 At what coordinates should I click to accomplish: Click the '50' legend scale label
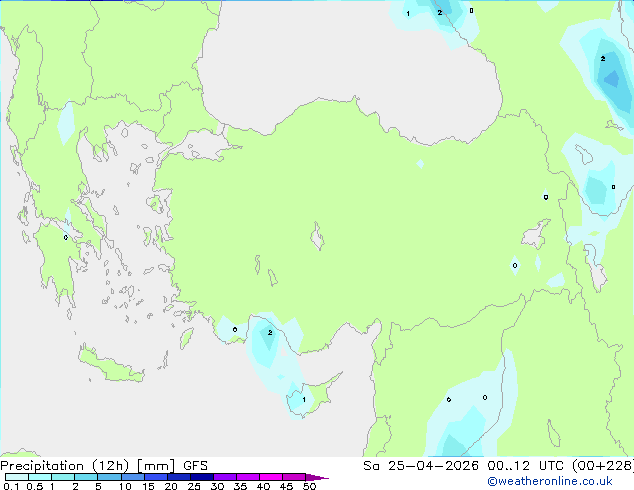[309, 486]
